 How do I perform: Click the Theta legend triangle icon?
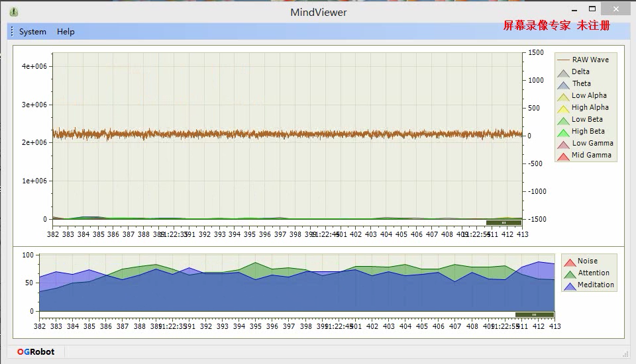pos(563,85)
